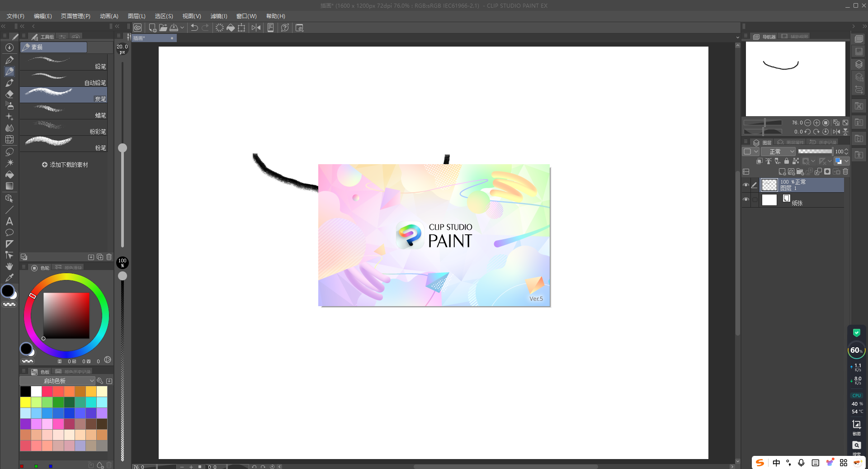Select the Eraser tool in the toolbar

(9, 95)
